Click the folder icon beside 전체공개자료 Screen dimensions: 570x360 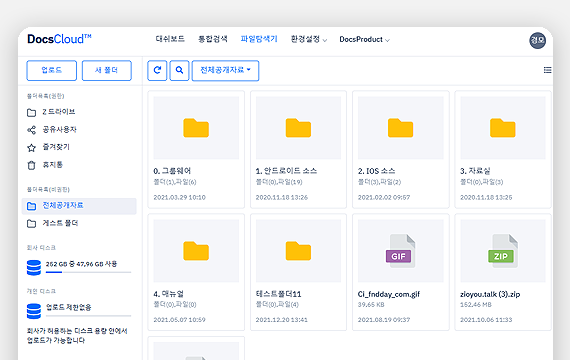click(x=32, y=206)
